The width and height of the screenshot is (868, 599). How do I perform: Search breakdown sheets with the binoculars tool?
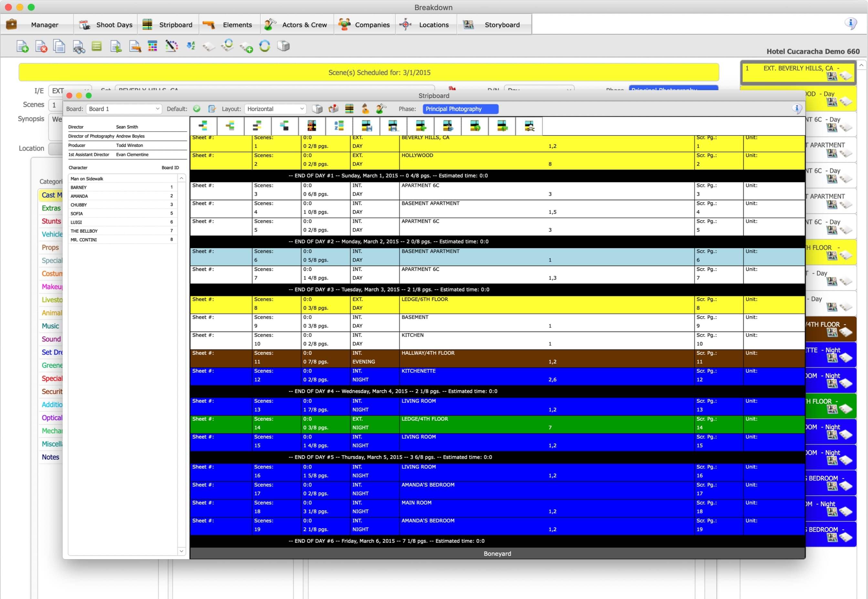tap(78, 46)
